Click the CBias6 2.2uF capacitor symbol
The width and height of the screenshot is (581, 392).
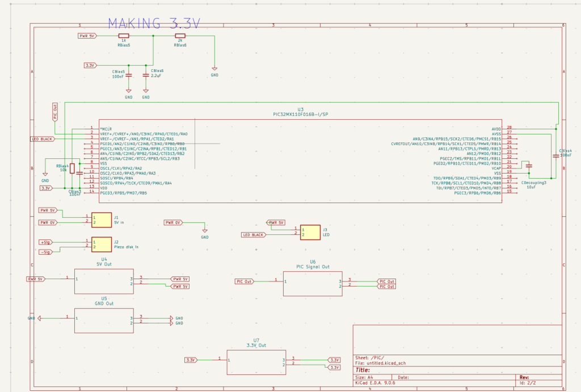[146, 75]
